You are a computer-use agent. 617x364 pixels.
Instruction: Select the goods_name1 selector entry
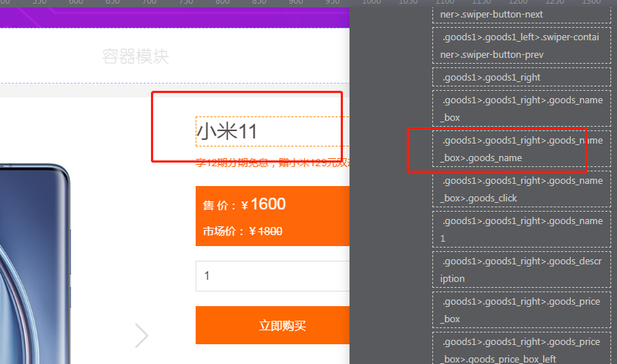pyautogui.click(x=522, y=229)
